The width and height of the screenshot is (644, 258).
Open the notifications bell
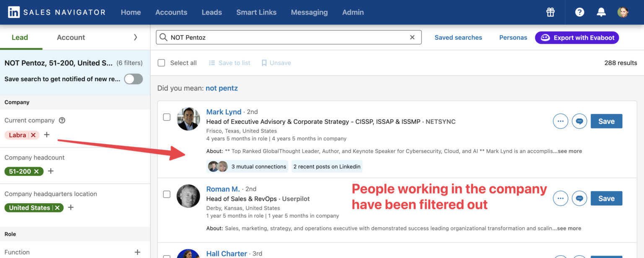601,12
